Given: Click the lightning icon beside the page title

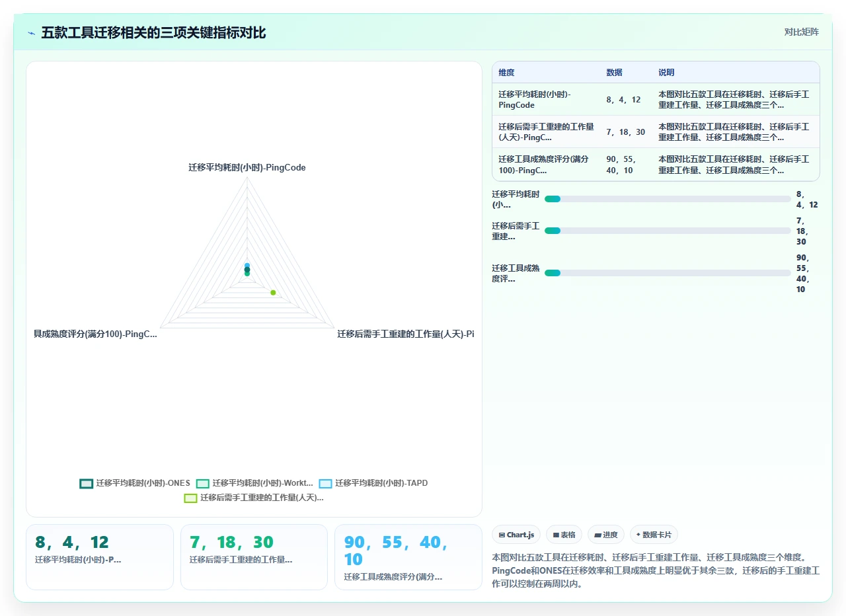Looking at the screenshot, I should click(x=32, y=32).
